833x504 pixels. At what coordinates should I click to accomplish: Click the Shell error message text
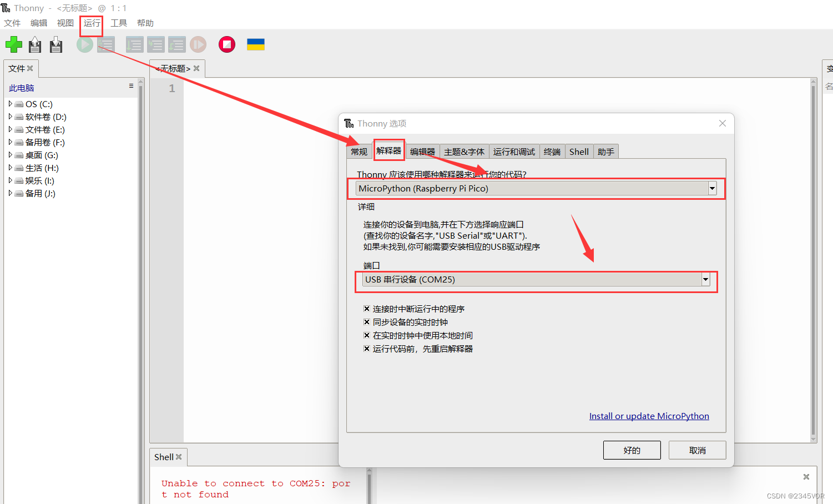(256, 488)
